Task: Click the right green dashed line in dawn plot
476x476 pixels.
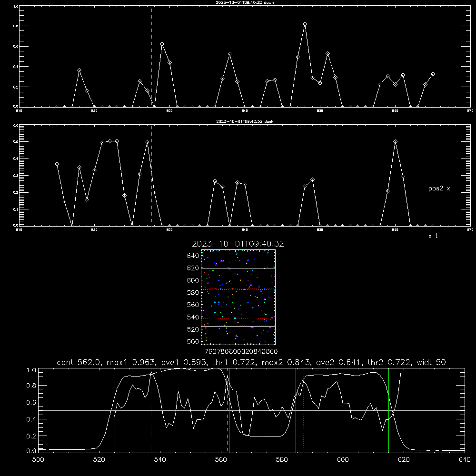Action: tap(263, 57)
